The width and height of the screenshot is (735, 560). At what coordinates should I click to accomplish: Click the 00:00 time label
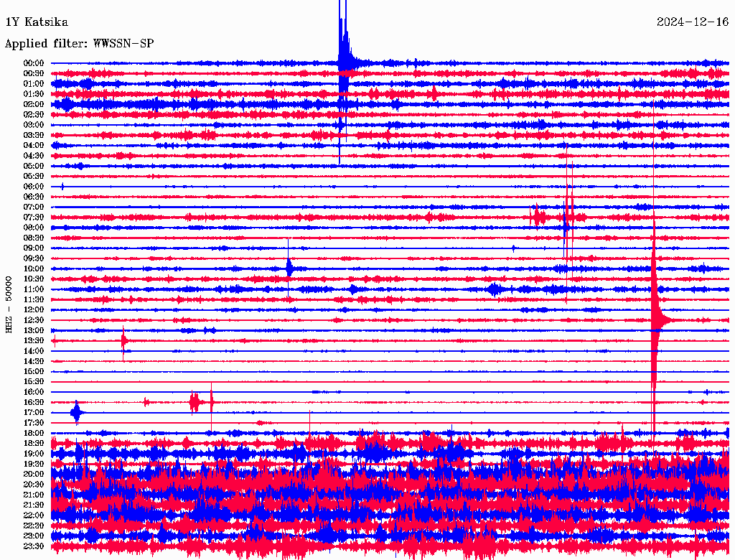coord(34,63)
